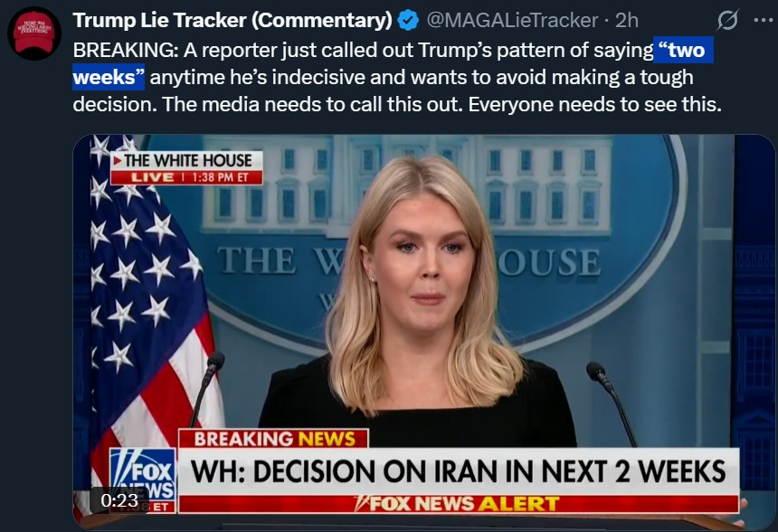Click the right podium microphone in video
This screenshot has height=532, width=778.
(x=612, y=404)
